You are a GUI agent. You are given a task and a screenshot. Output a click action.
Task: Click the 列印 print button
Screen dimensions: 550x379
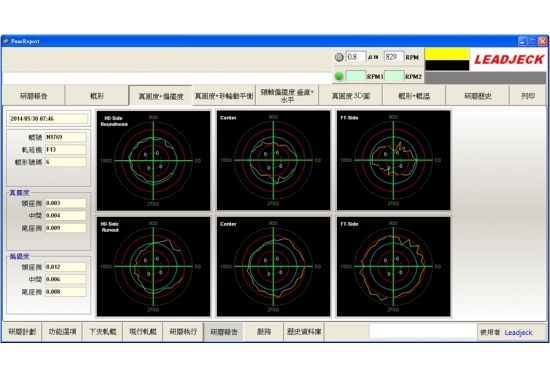528,95
